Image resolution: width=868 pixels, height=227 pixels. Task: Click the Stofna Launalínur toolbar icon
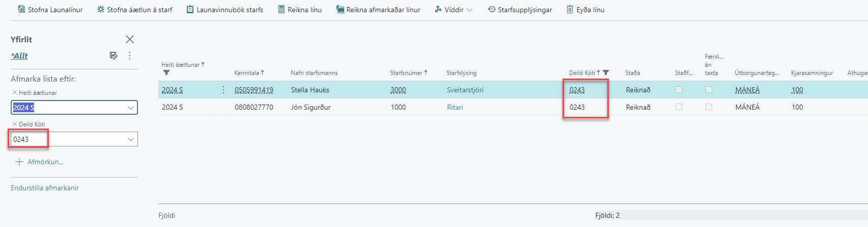coord(21,9)
